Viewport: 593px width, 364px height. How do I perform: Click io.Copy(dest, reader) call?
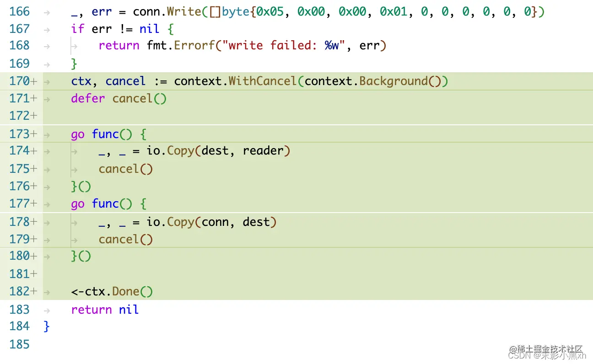pyautogui.click(x=219, y=150)
